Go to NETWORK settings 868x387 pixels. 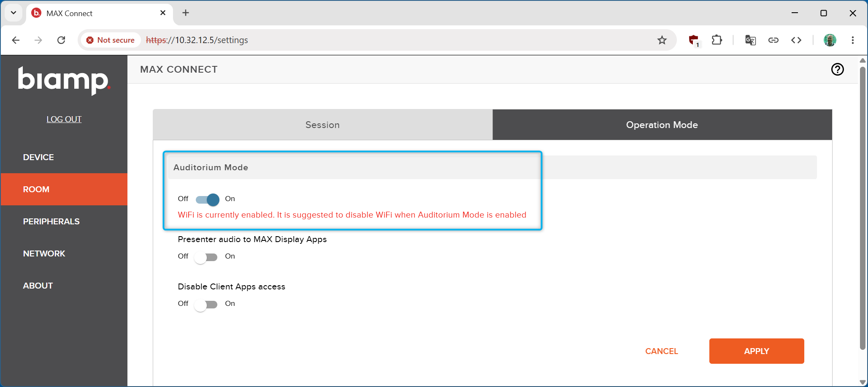click(64, 253)
